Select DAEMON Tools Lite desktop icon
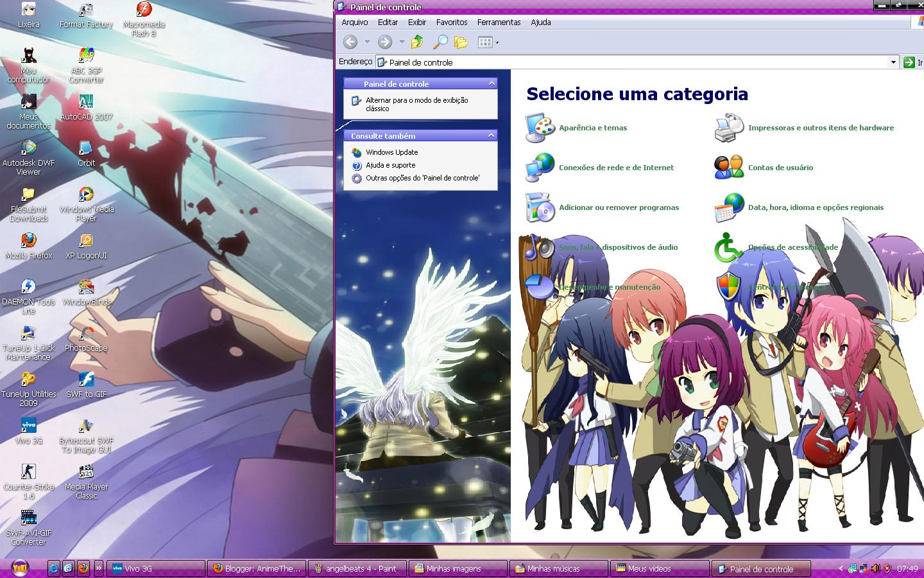This screenshot has width=924, height=578. coord(28,297)
